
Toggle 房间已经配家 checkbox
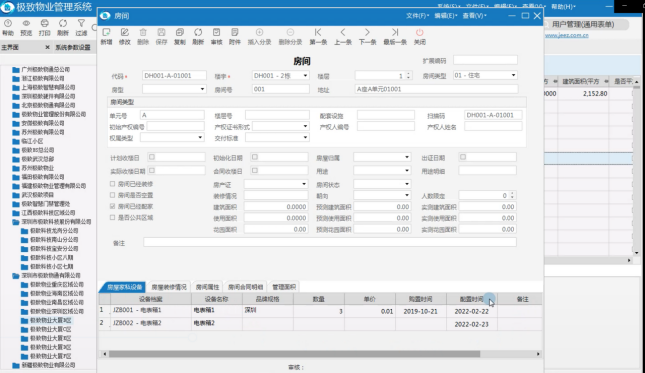tap(112, 206)
